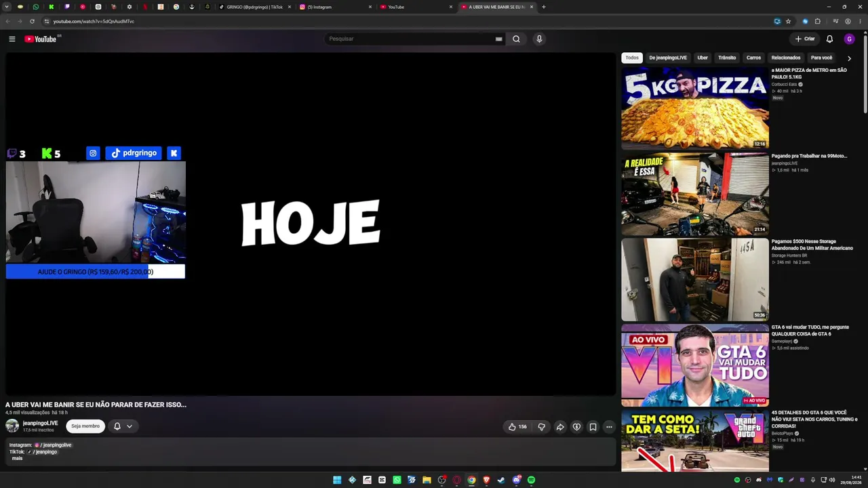Click the address bar URL
The width and height of the screenshot is (868, 488).
[x=94, y=21]
